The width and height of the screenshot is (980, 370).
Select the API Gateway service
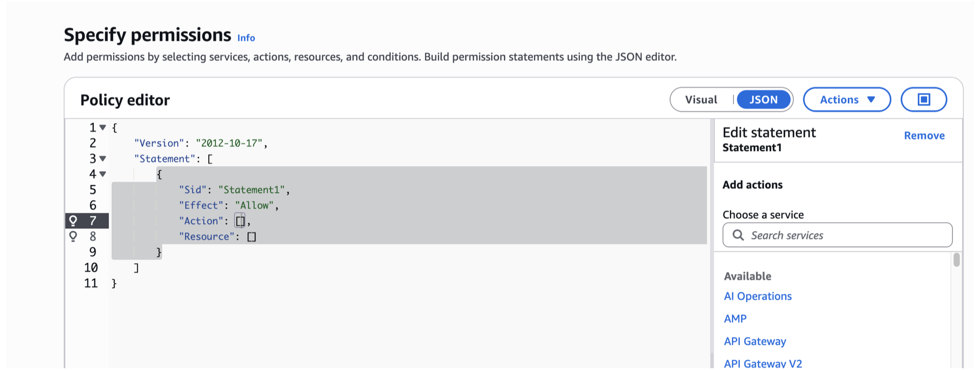tap(754, 341)
